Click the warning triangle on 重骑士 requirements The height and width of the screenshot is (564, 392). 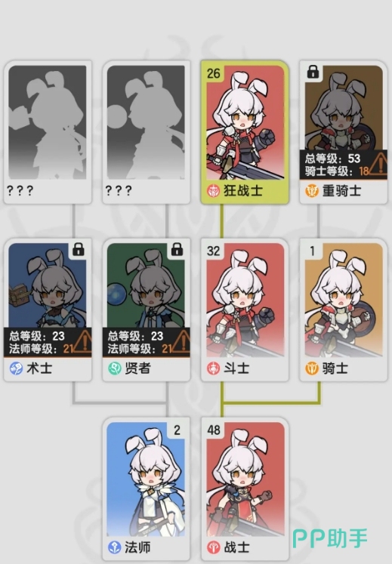tap(378, 165)
